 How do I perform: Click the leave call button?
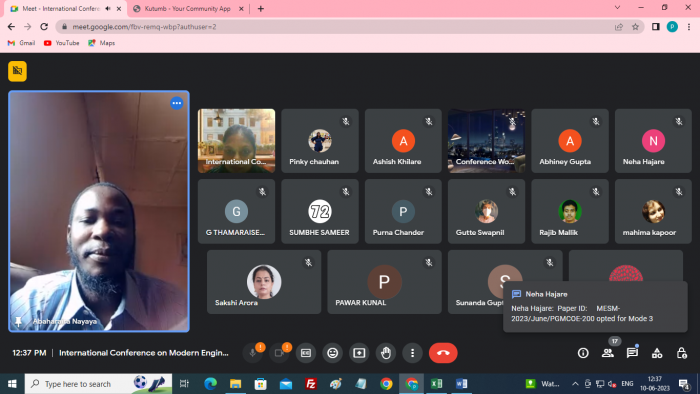click(x=443, y=353)
